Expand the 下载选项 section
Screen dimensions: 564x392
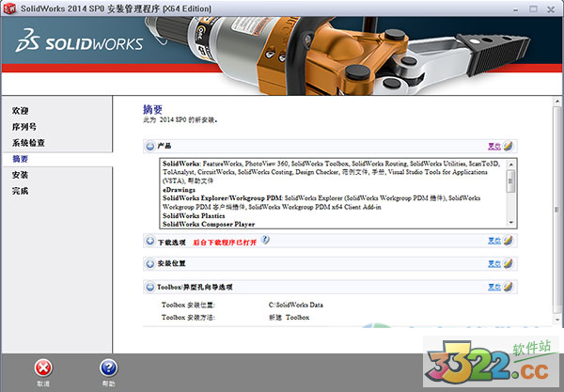coord(150,241)
